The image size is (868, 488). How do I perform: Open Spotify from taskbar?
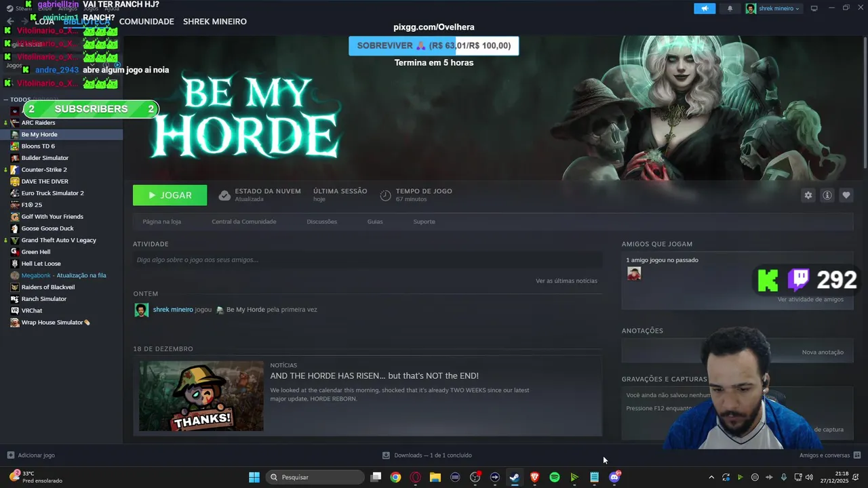click(x=554, y=477)
